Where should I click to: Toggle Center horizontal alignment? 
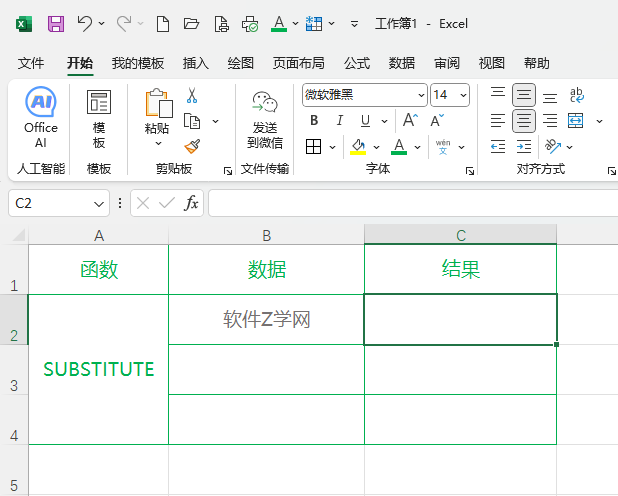[524, 121]
